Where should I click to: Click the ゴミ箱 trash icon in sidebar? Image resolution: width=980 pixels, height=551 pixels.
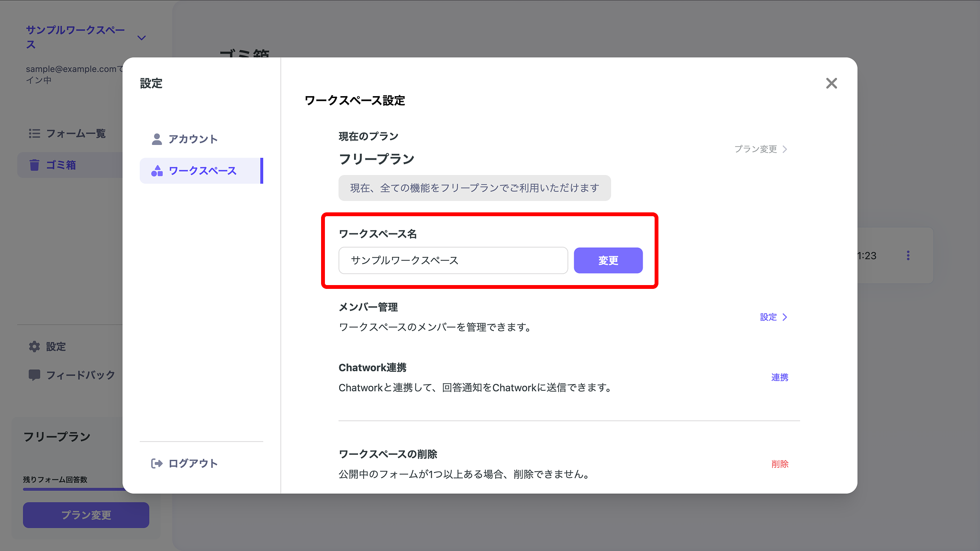coord(34,165)
